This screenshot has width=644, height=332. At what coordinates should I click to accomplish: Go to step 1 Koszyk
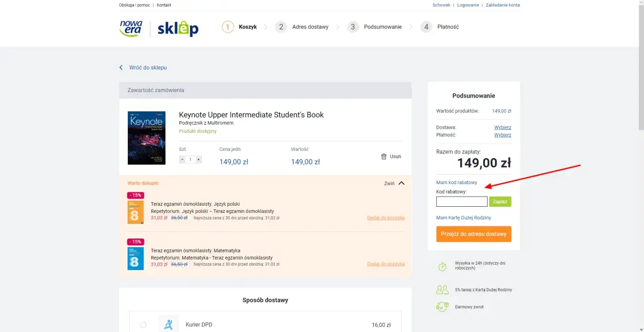coord(239,27)
